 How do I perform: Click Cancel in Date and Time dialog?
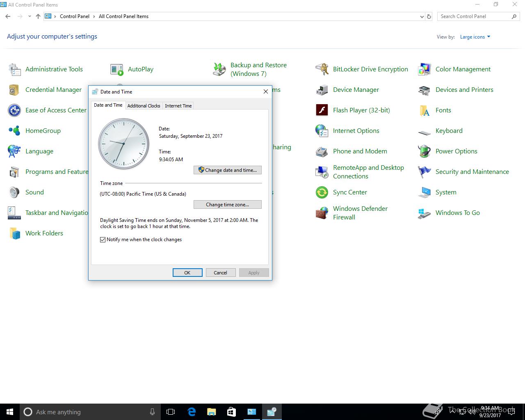(220, 273)
